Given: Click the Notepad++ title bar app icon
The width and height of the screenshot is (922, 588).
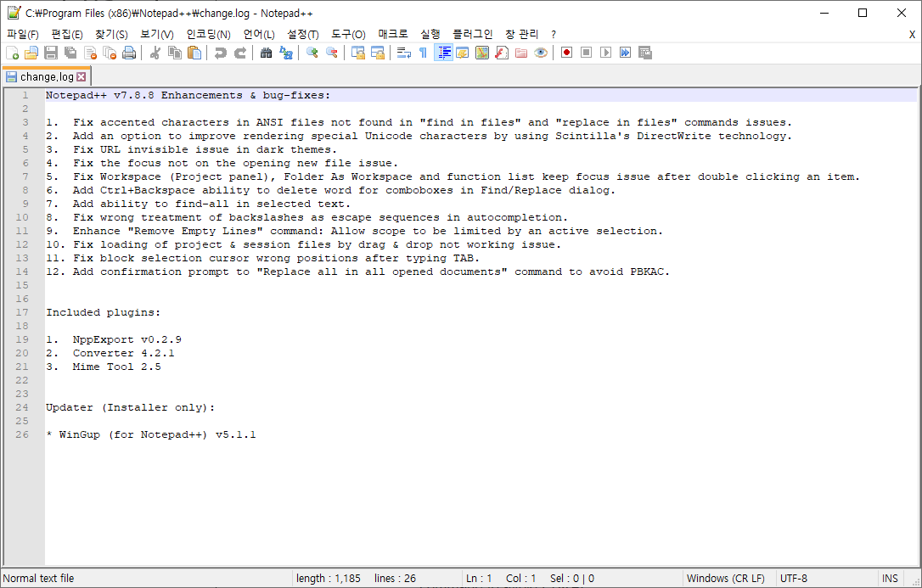Looking at the screenshot, I should point(14,13).
